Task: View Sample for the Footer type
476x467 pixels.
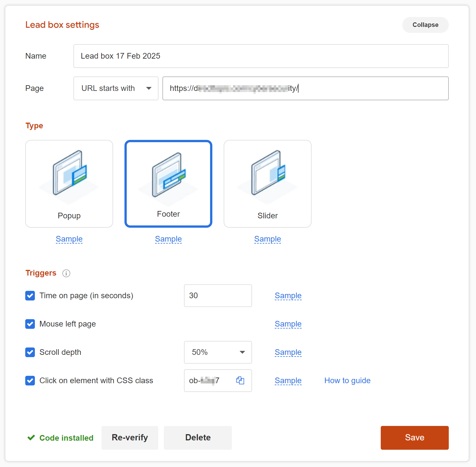Action: pos(168,239)
